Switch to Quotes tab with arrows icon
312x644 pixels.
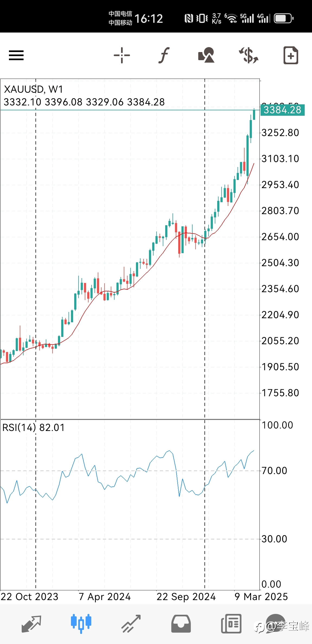pyautogui.click(x=31, y=624)
